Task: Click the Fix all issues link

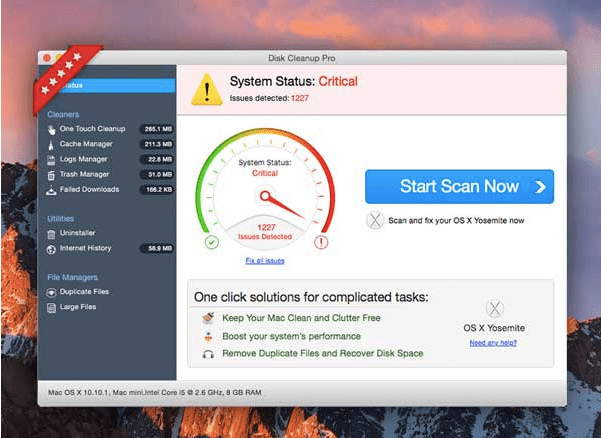Action: pos(265,261)
